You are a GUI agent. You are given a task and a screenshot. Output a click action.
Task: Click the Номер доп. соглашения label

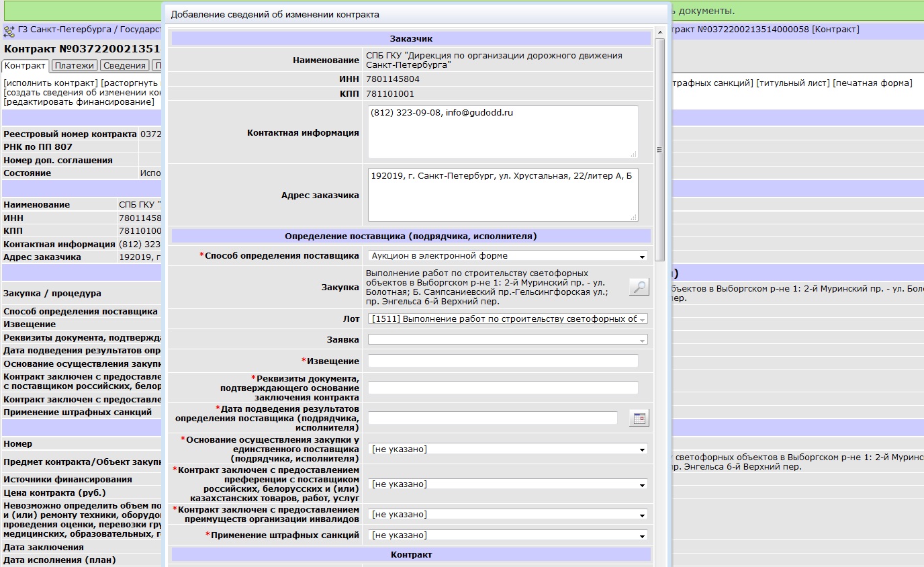click(58, 161)
